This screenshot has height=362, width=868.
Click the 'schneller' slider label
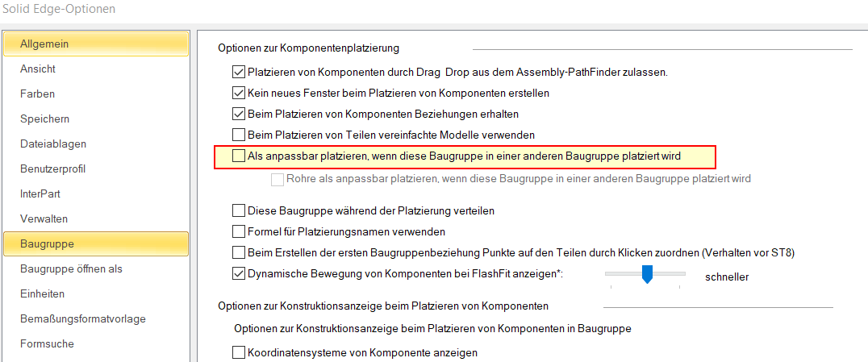[x=728, y=277]
